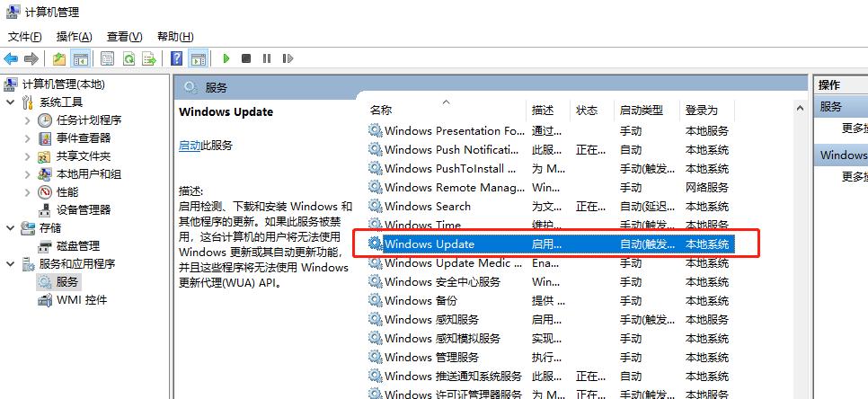Open Help with the question mark icon

pos(177,58)
